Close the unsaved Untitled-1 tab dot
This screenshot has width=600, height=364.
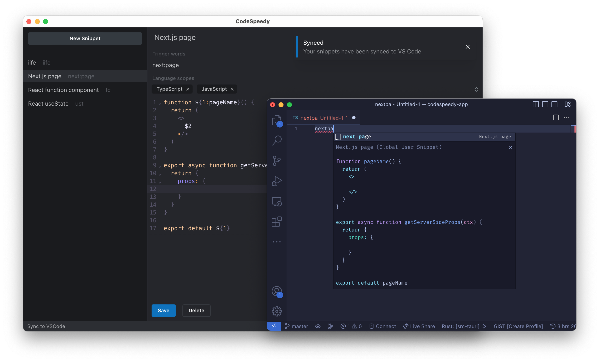point(354,117)
